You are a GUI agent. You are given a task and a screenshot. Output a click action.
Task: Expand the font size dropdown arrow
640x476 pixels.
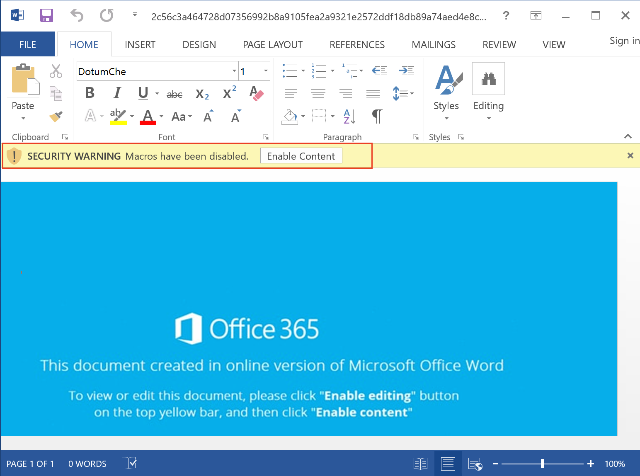click(x=266, y=71)
